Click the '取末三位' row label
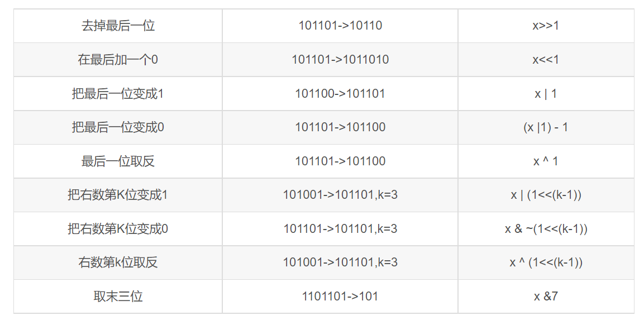644x320 pixels. 118,297
